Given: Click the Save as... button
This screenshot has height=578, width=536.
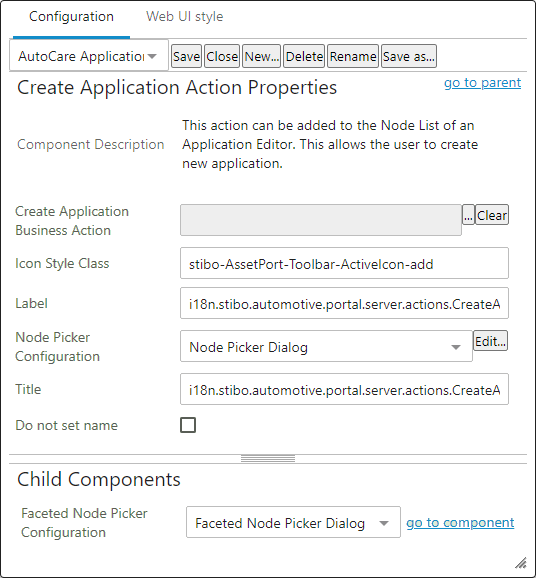Looking at the screenshot, I should click(x=409, y=56).
